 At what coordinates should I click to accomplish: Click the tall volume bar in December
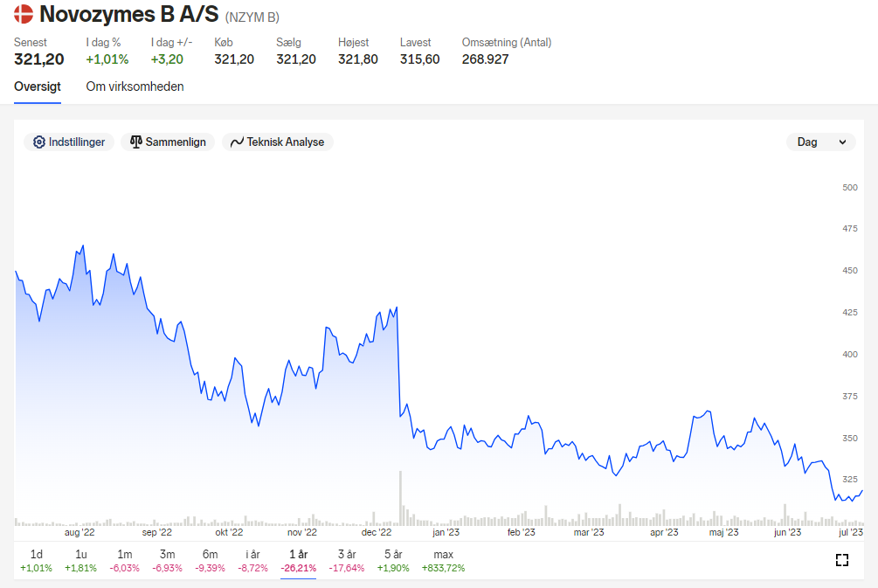point(400,498)
